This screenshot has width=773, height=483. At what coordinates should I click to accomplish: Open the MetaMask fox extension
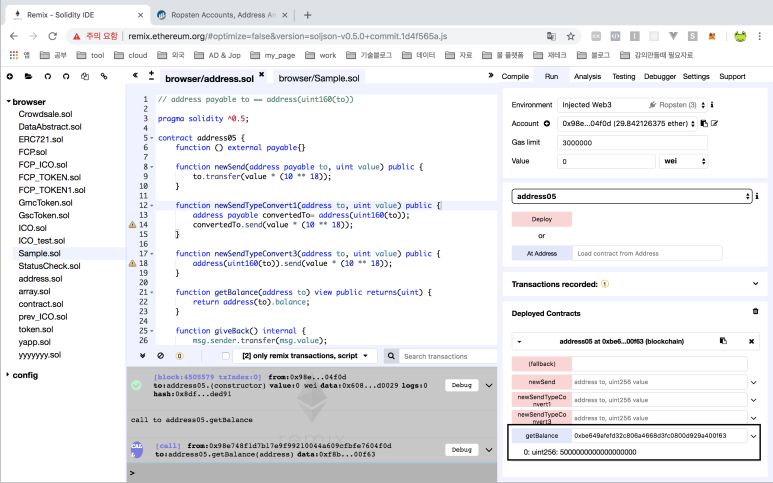pos(712,36)
